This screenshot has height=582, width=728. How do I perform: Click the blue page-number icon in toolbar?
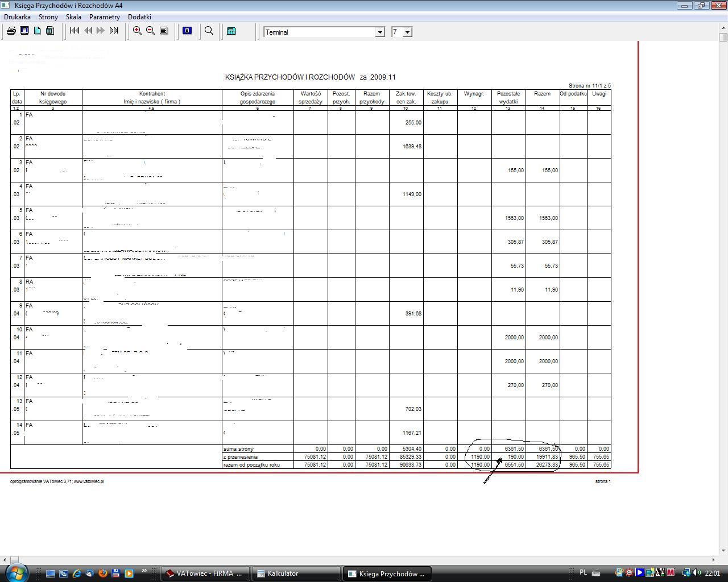click(x=187, y=31)
